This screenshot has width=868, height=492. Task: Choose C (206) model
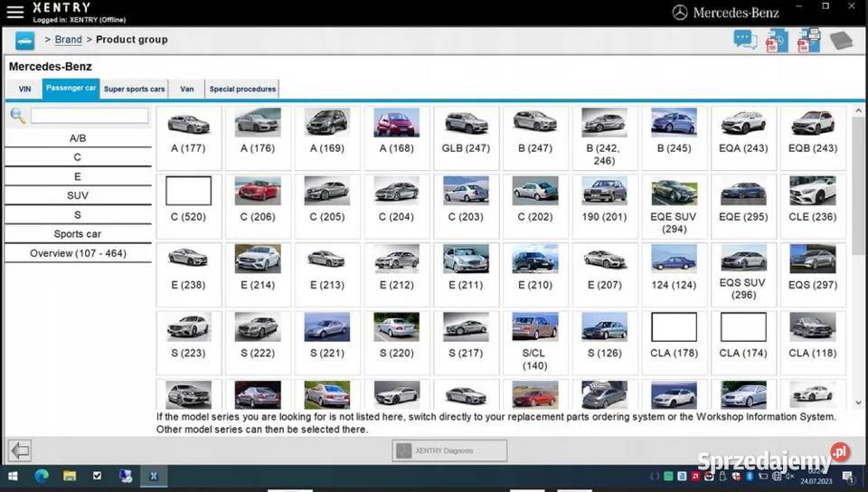(x=258, y=206)
